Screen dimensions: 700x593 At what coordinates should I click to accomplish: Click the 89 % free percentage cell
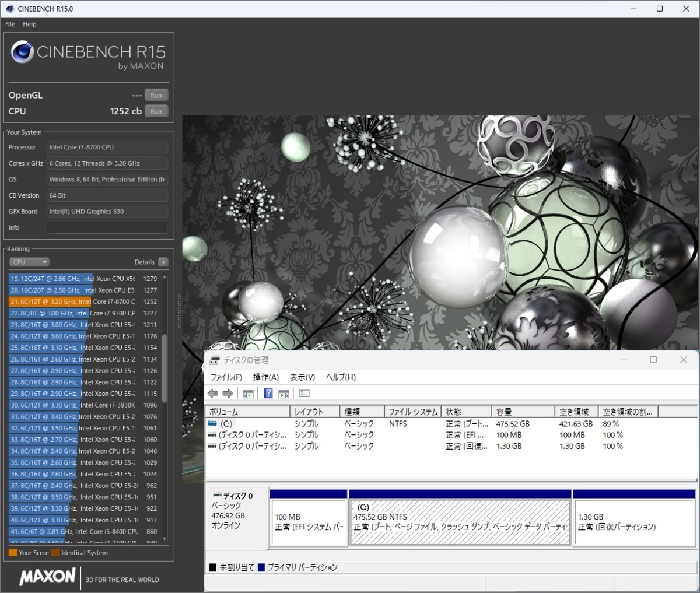611,424
